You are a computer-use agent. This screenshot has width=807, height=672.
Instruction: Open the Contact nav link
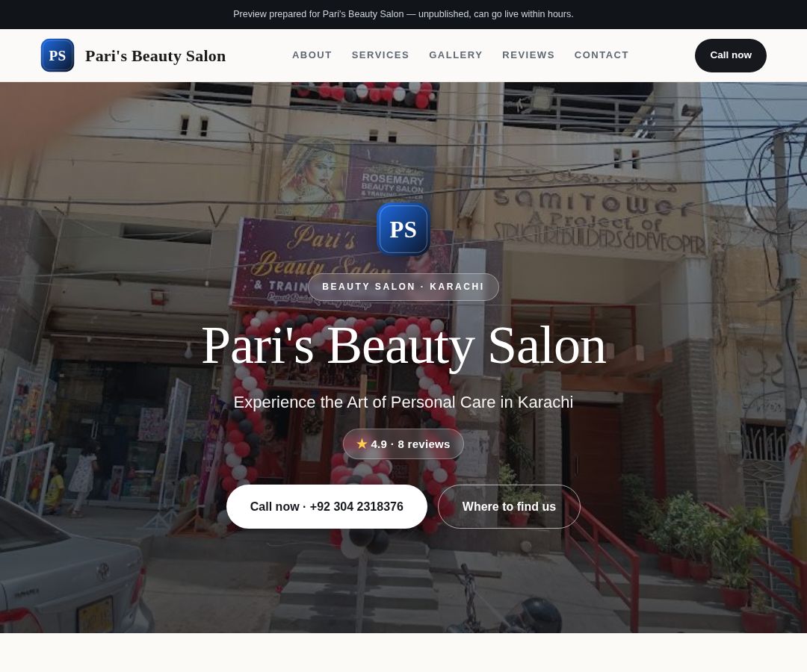(601, 55)
